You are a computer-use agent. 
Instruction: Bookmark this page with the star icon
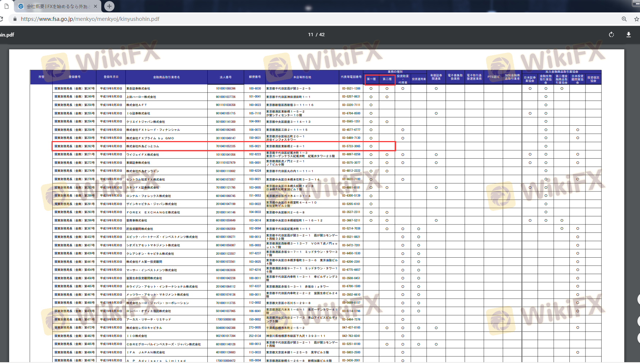[637, 19]
